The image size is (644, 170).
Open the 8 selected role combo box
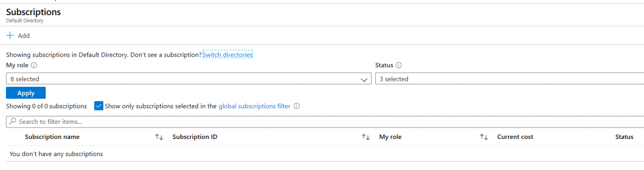pos(189,79)
